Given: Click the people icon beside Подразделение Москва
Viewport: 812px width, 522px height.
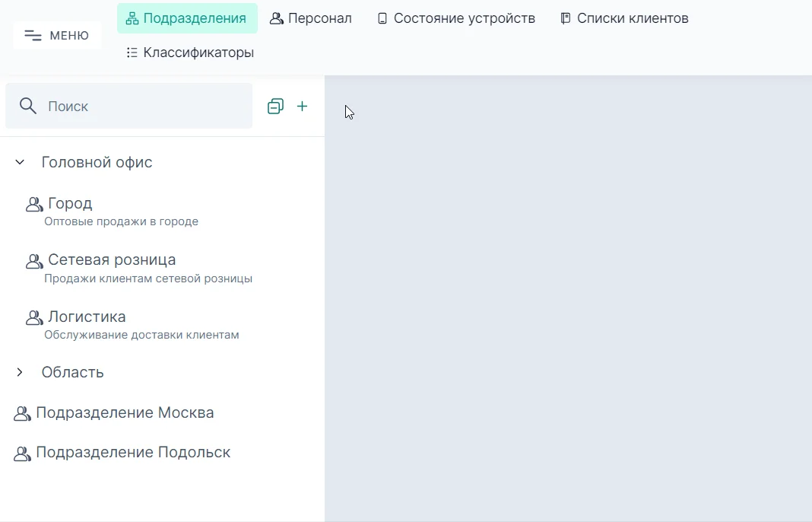Looking at the screenshot, I should pos(21,413).
